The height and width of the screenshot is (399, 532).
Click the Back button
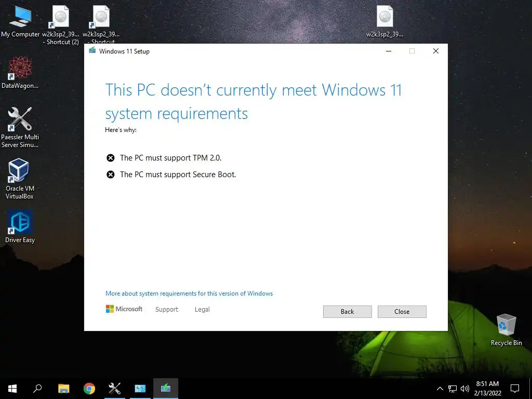[x=348, y=312]
